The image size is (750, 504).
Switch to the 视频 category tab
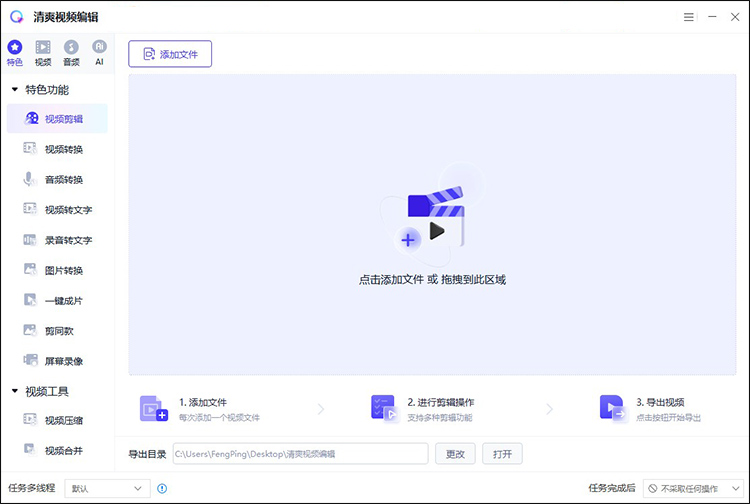coord(43,53)
